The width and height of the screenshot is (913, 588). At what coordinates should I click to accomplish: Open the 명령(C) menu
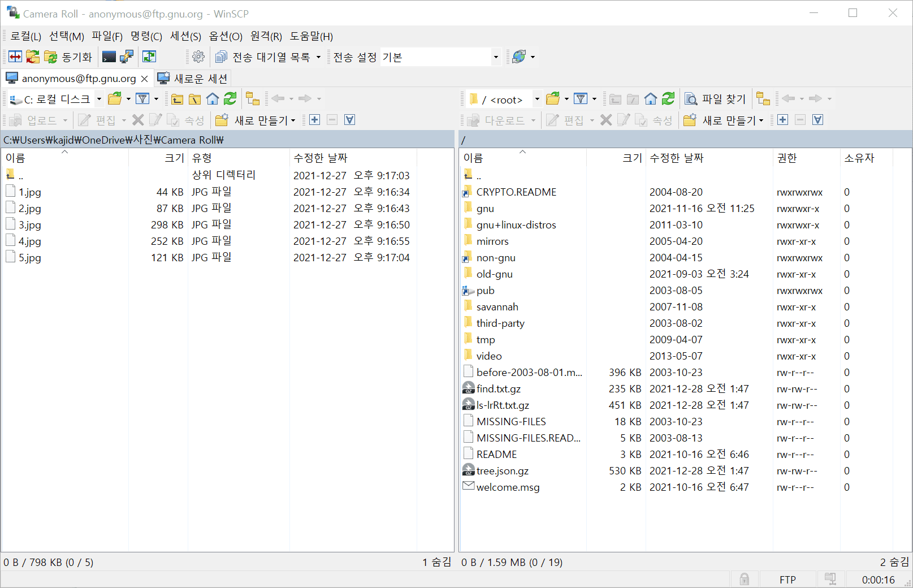[x=146, y=36]
